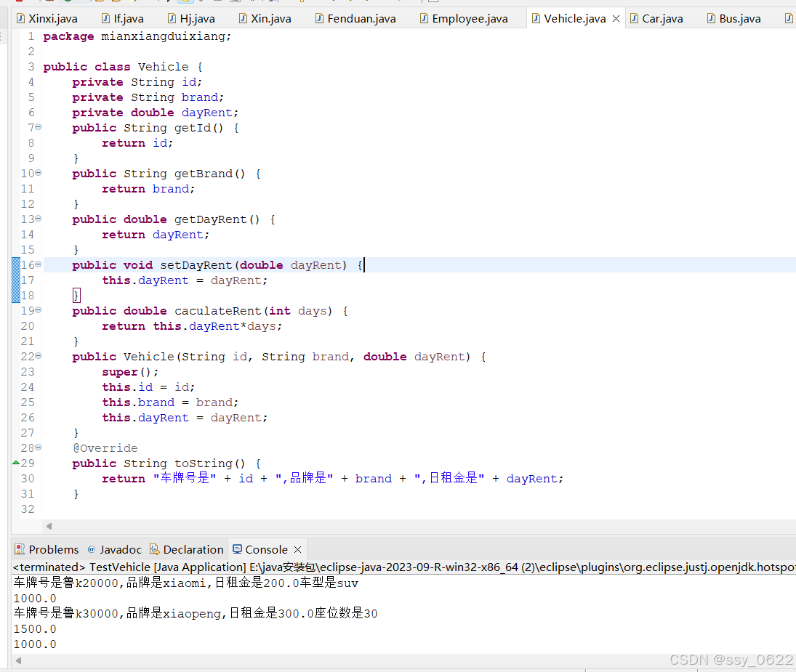
Task: Click the Java file icon on Bus.java tab
Action: (x=712, y=19)
